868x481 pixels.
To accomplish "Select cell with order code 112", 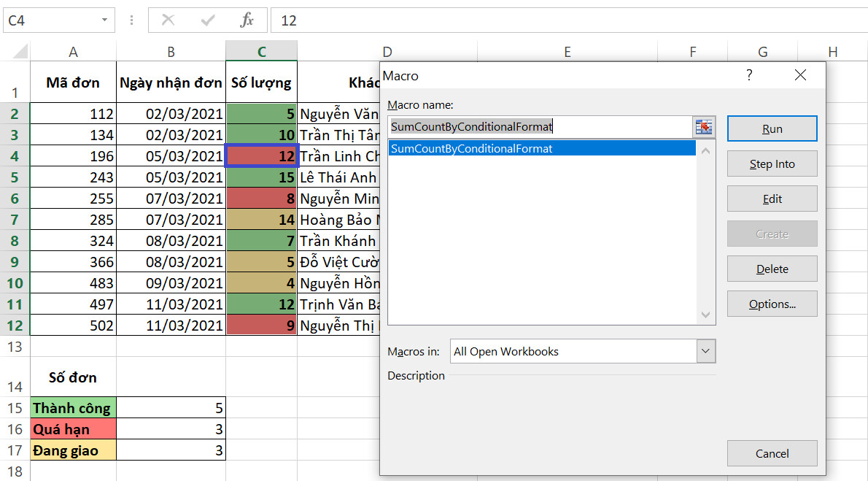I will tap(73, 114).
